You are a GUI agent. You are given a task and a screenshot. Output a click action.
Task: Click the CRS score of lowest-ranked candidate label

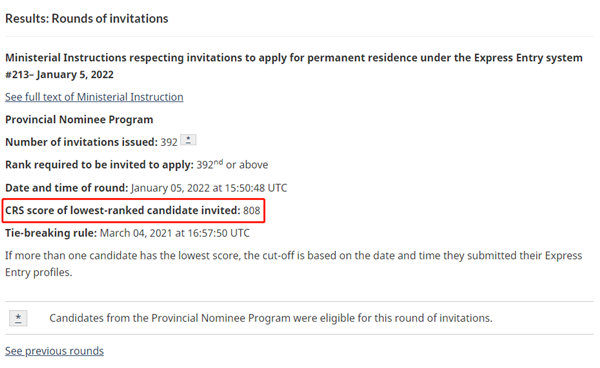click(x=123, y=210)
